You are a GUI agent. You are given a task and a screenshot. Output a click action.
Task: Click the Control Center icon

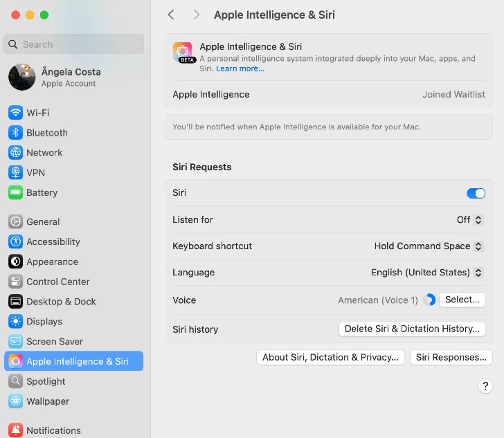pyautogui.click(x=15, y=282)
